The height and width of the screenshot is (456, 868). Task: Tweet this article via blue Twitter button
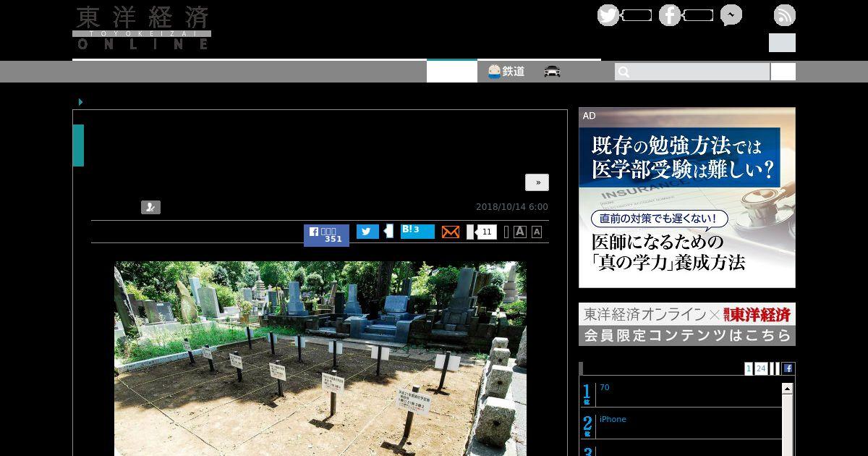coord(368,232)
